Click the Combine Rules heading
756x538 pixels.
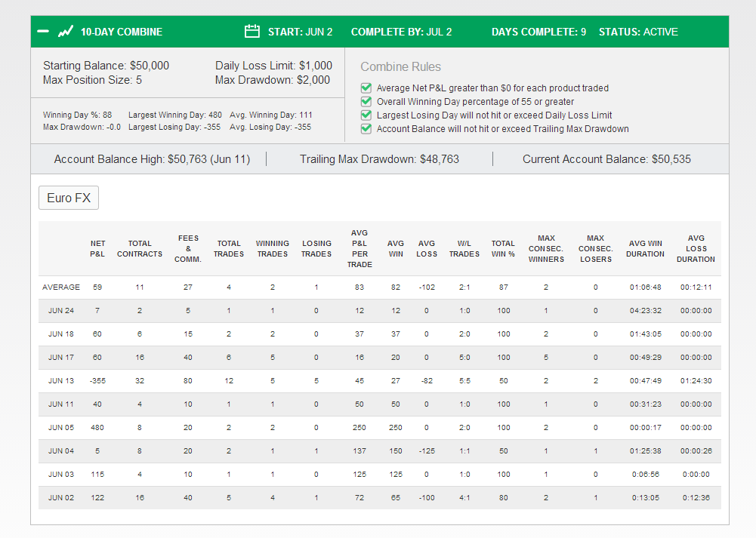tap(401, 66)
